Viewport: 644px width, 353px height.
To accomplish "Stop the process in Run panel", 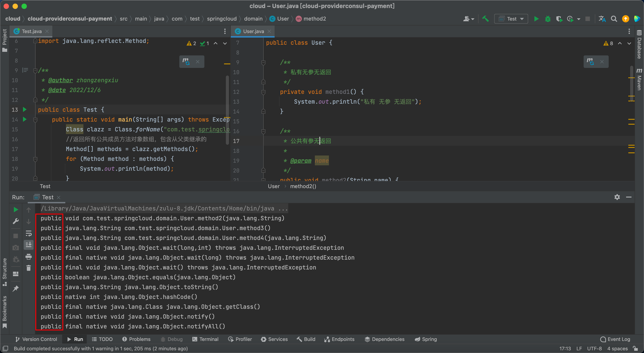I will tap(15, 235).
